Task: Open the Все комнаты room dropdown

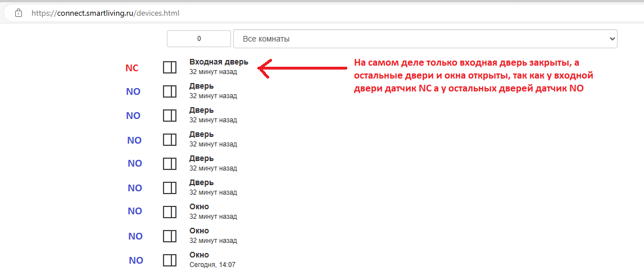Action: point(424,39)
